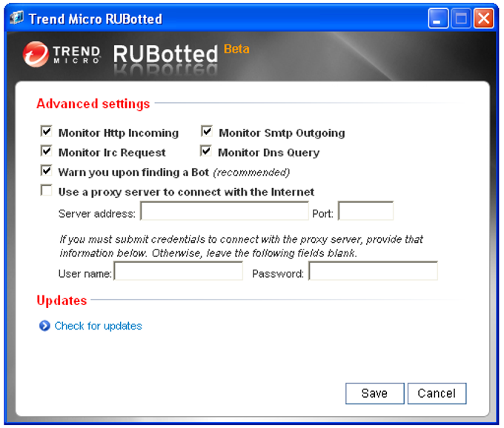Click the RUBotted title bar app icon
This screenshot has height=428, width=504.
click(17, 18)
